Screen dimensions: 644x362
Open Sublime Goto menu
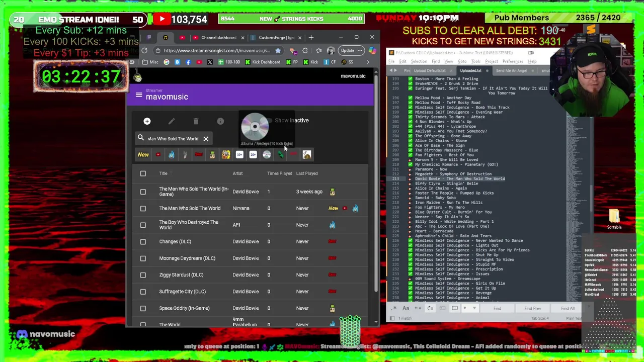point(462,61)
